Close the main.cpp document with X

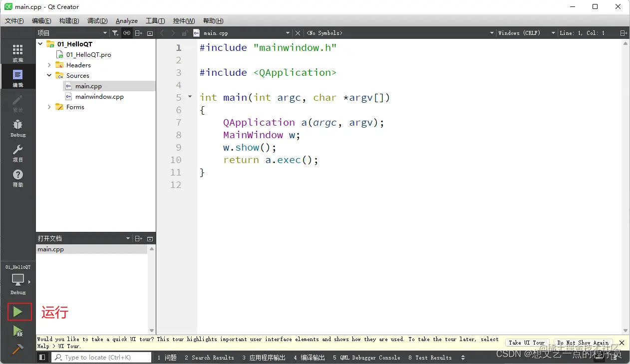pyautogui.click(x=298, y=33)
